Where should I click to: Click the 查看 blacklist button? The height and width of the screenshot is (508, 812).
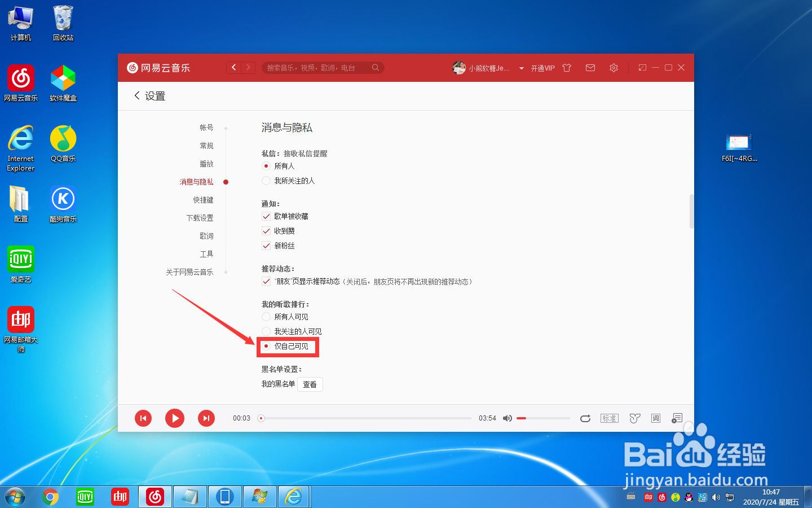(310, 384)
